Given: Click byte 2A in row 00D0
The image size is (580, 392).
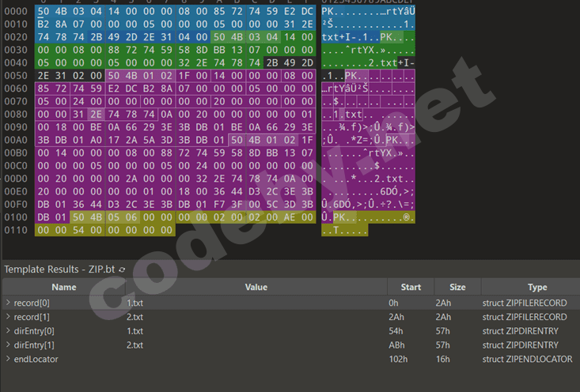Looking at the screenshot, I should (x=131, y=179).
